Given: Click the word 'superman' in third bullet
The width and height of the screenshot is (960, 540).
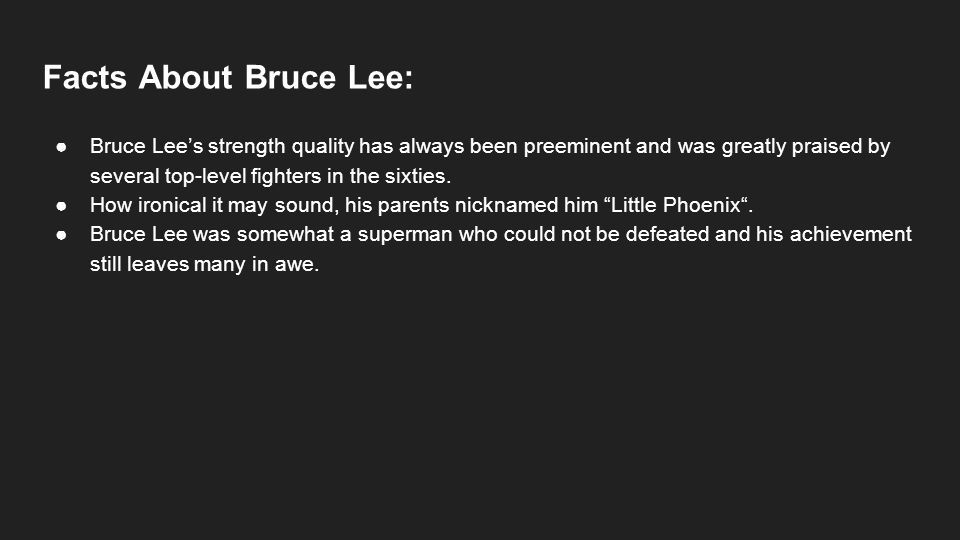Looking at the screenshot, I should 405,234.
